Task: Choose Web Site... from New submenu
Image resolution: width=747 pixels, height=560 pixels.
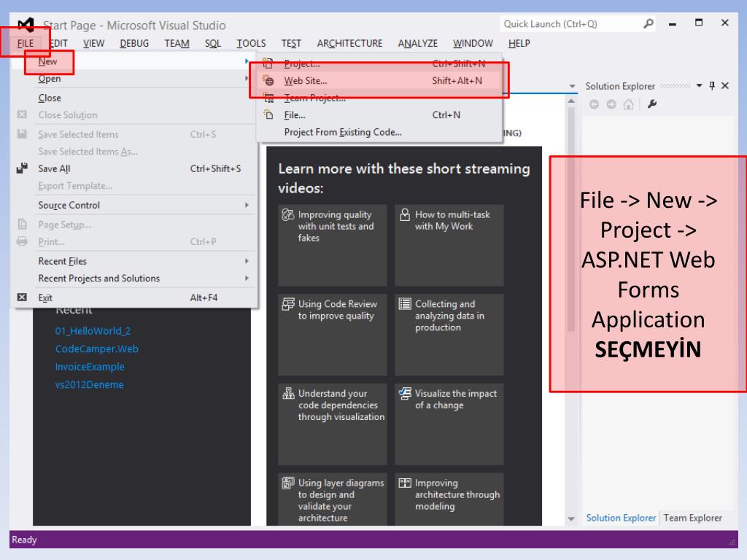Action: coord(379,80)
